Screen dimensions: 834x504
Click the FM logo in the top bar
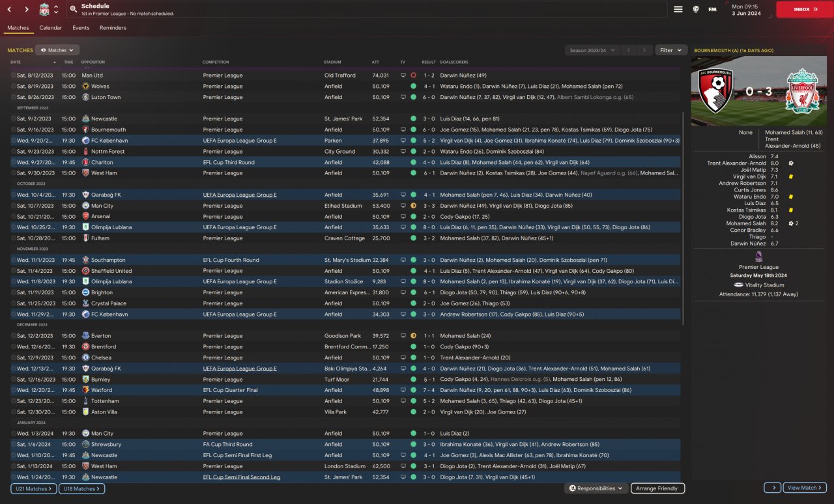pos(713,10)
